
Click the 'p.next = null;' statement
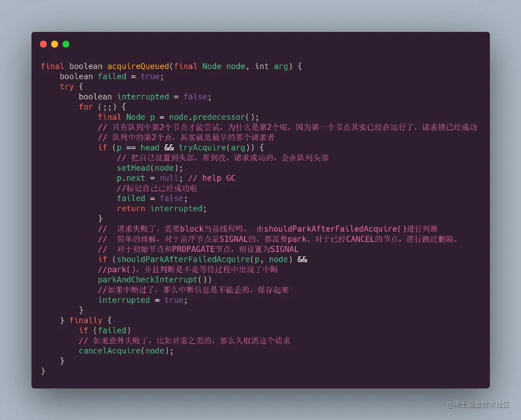(x=150, y=178)
